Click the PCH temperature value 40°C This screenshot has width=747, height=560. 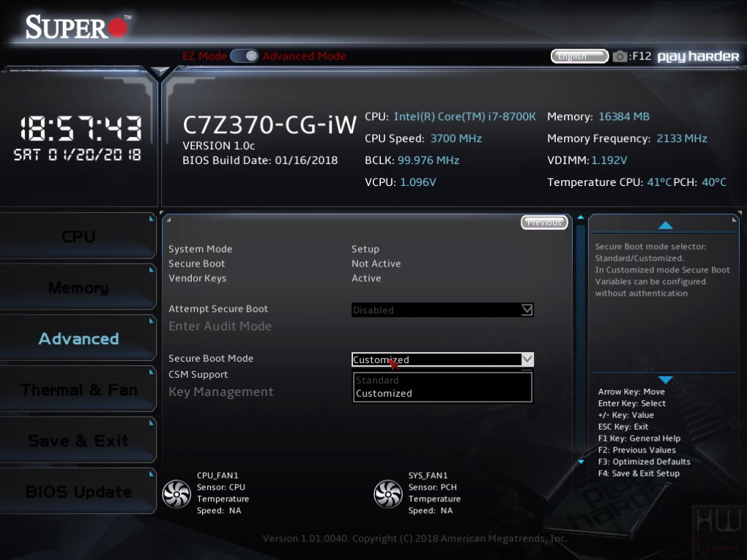(x=714, y=182)
